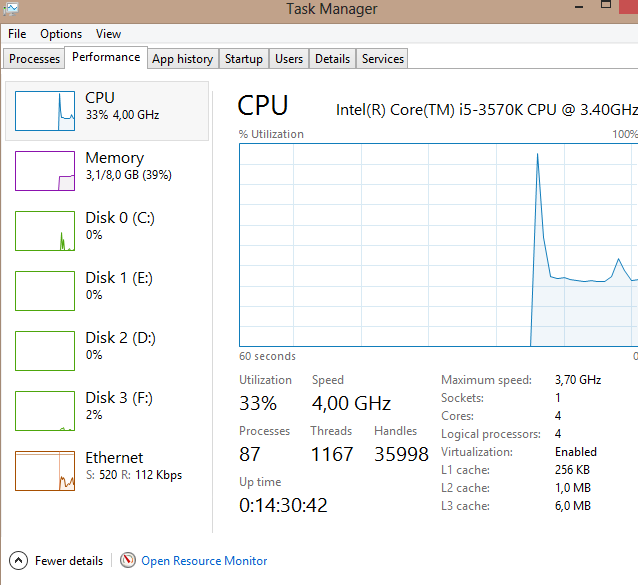Click the L1 cache value 256 KB
The width and height of the screenshot is (638, 585).
[572, 470]
